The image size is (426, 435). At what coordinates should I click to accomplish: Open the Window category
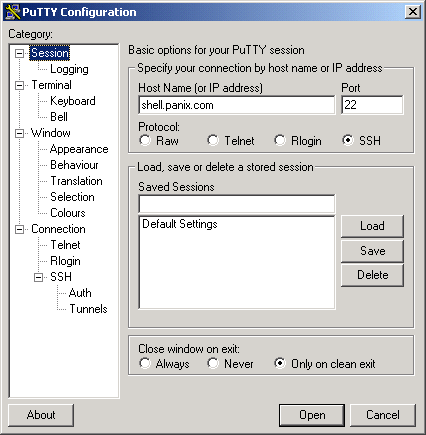click(x=51, y=133)
